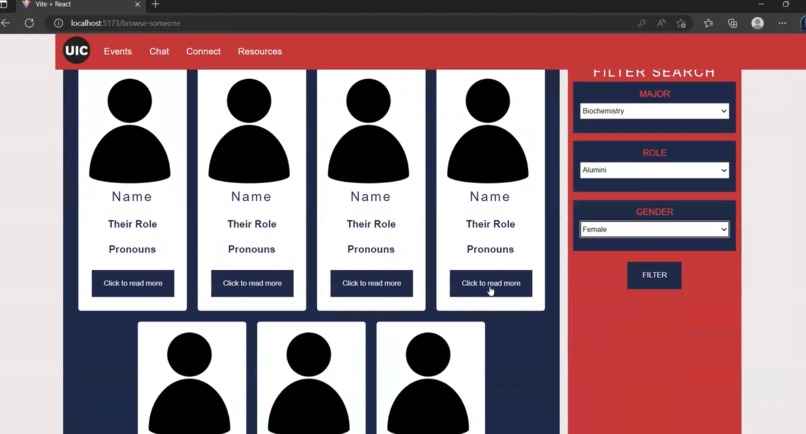
Task: Click read more on the first profile card
Action: 133,283
